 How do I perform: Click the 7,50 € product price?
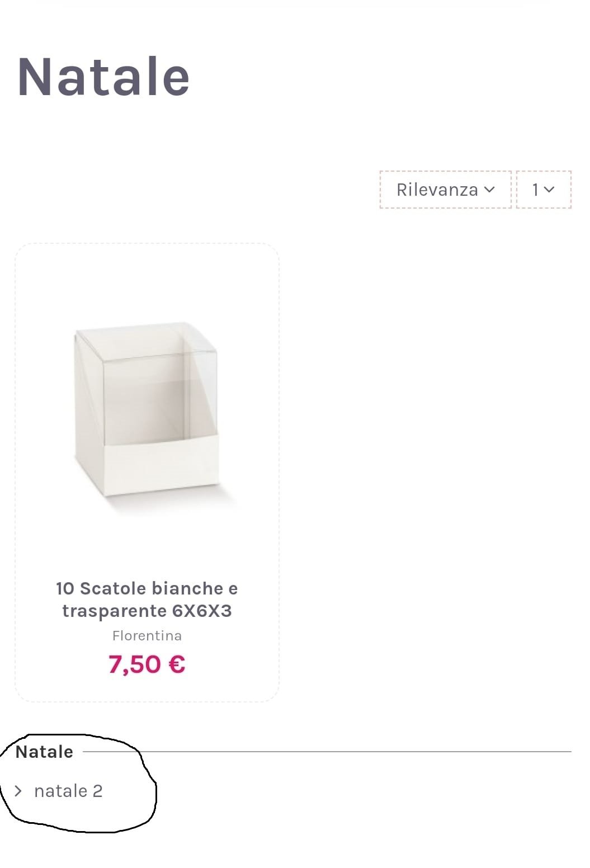tap(147, 664)
